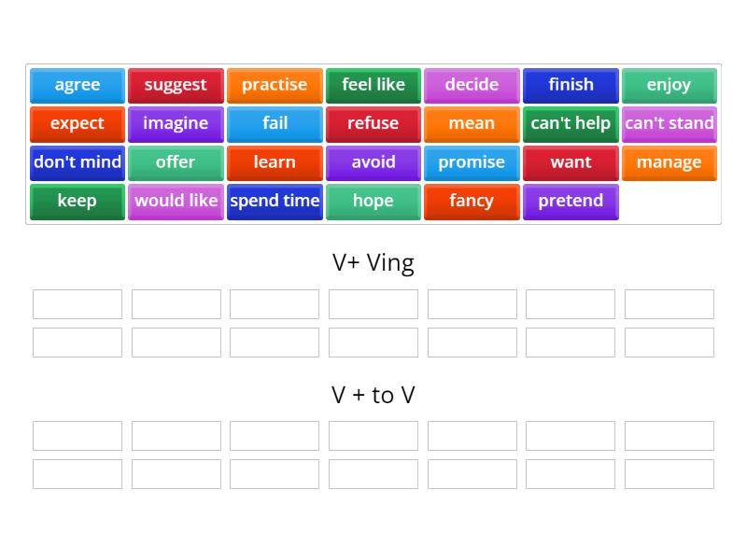This screenshot has width=747, height=560.
Task: Select the 'avoid' word tile
Action: (373, 162)
